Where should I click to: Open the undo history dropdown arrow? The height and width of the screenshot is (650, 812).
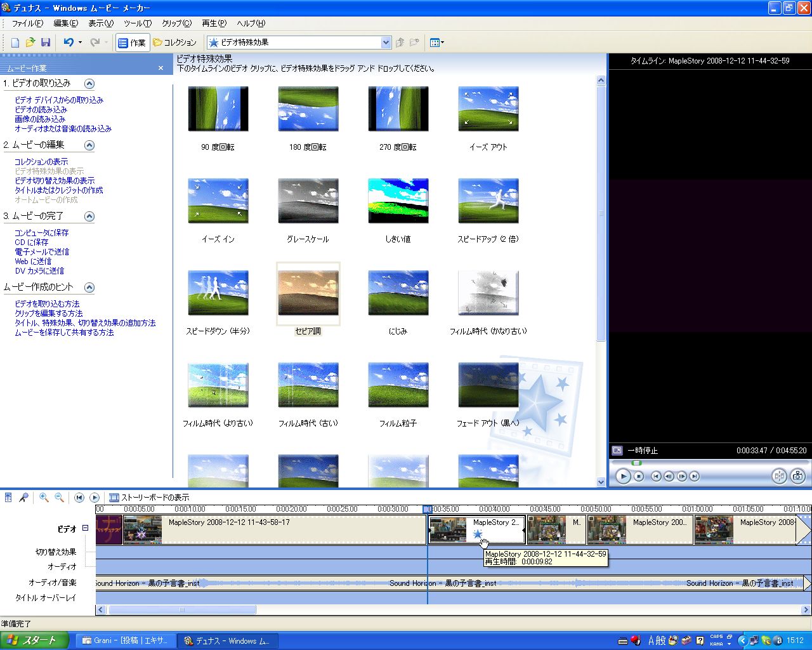pyautogui.click(x=80, y=43)
